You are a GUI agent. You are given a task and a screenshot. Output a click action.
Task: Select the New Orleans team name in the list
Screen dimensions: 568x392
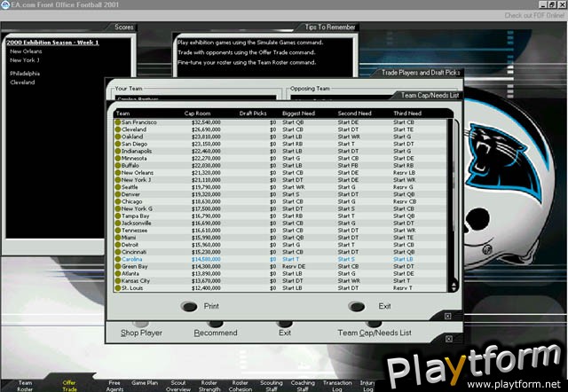pos(138,173)
